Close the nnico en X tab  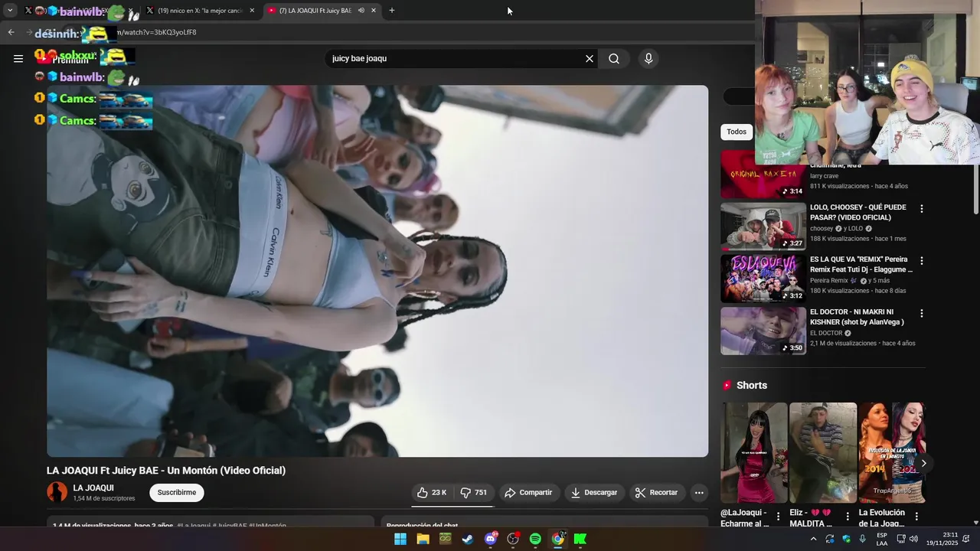click(x=252, y=11)
